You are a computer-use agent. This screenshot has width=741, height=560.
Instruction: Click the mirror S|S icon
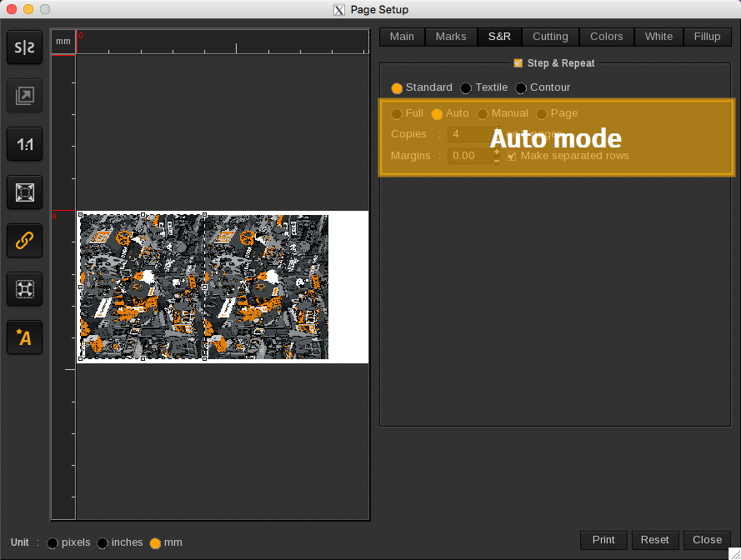click(x=24, y=48)
